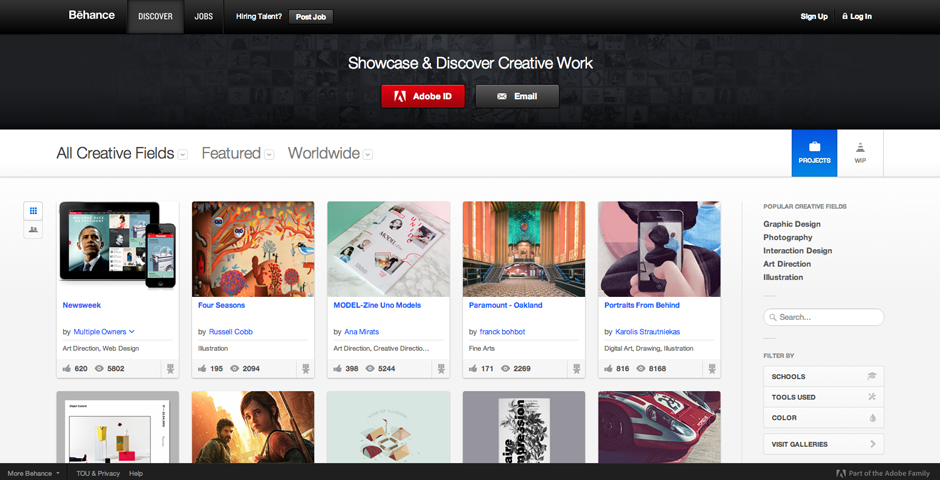Open the Featured sort dropdown
Image resolution: width=940 pixels, height=480 pixels.
269,155
